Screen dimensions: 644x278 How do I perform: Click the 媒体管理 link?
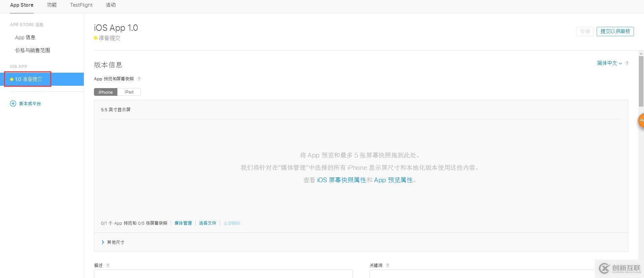click(x=183, y=223)
